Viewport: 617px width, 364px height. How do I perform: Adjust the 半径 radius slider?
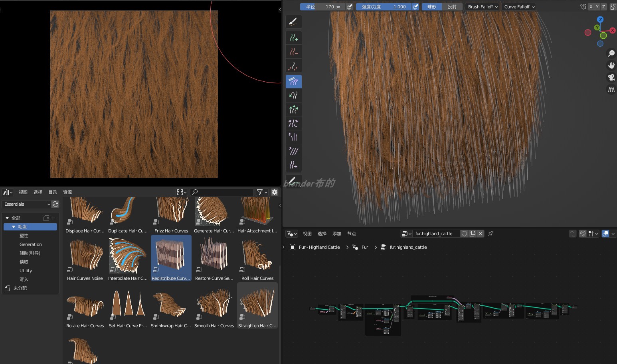(x=323, y=7)
